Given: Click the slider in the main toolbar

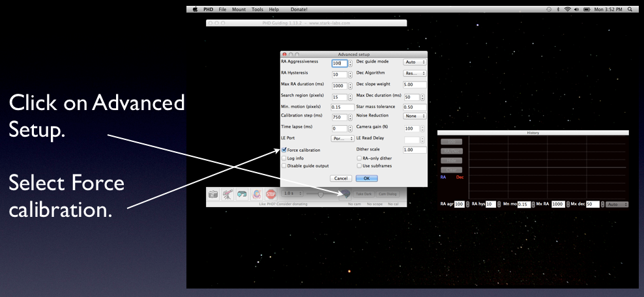Looking at the screenshot, I should point(320,193).
